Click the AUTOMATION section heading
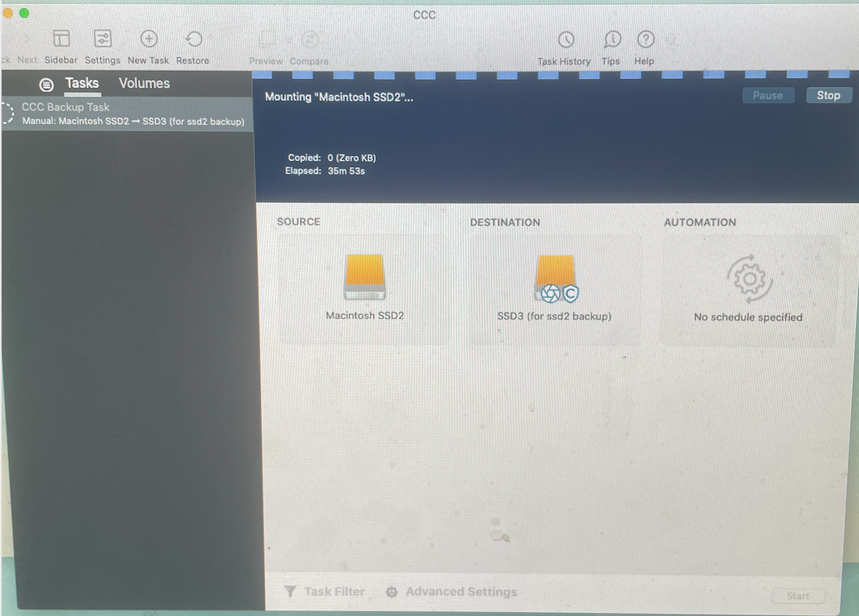 tap(700, 222)
